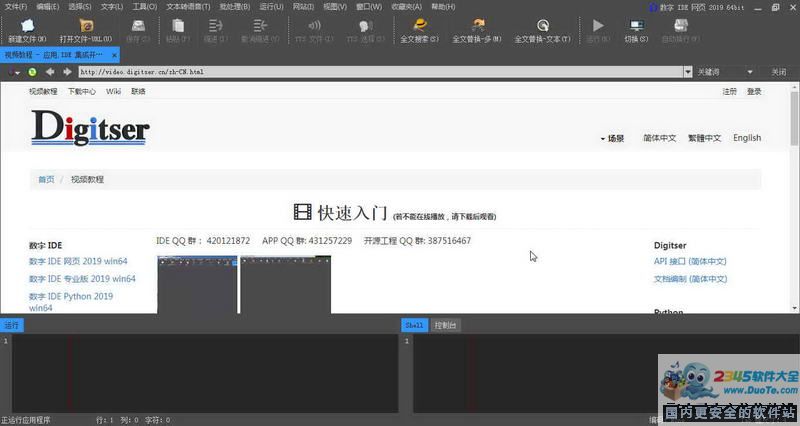Screen dimensions: 800x426
Task: Open the 工具(O) menu
Action: (x=144, y=7)
